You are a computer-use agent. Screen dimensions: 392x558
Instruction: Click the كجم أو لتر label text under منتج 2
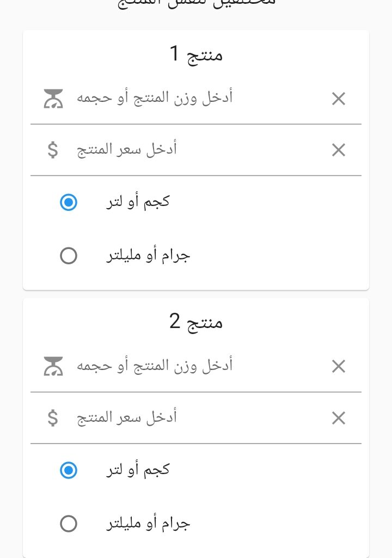[138, 470]
